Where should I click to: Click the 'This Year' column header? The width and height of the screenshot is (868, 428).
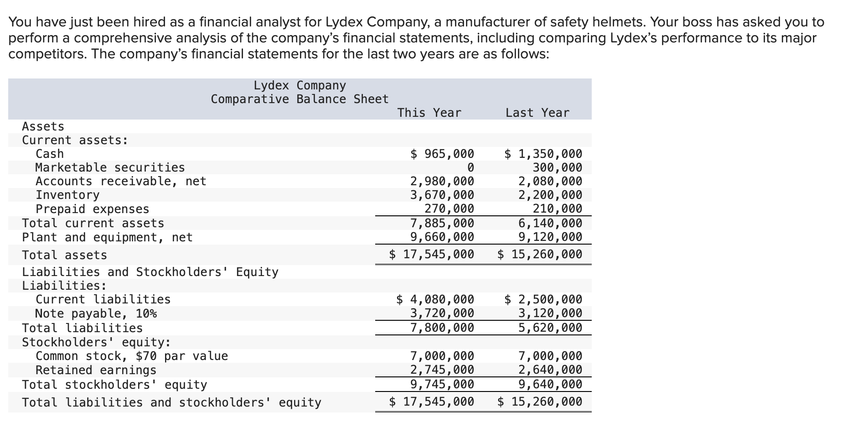tap(429, 113)
